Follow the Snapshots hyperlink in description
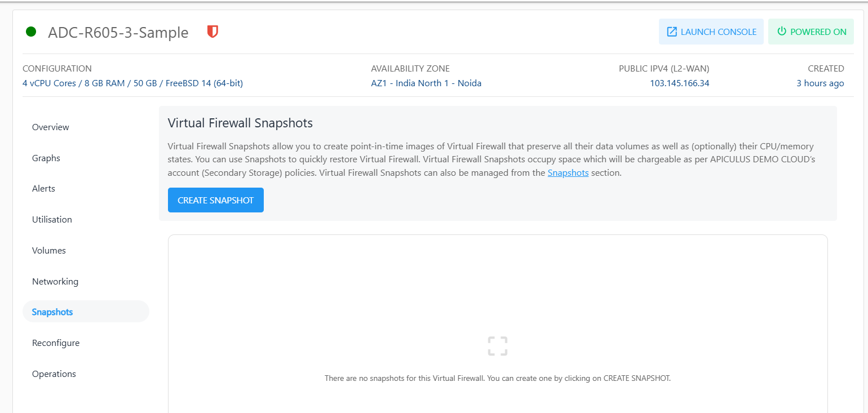 [x=568, y=173]
